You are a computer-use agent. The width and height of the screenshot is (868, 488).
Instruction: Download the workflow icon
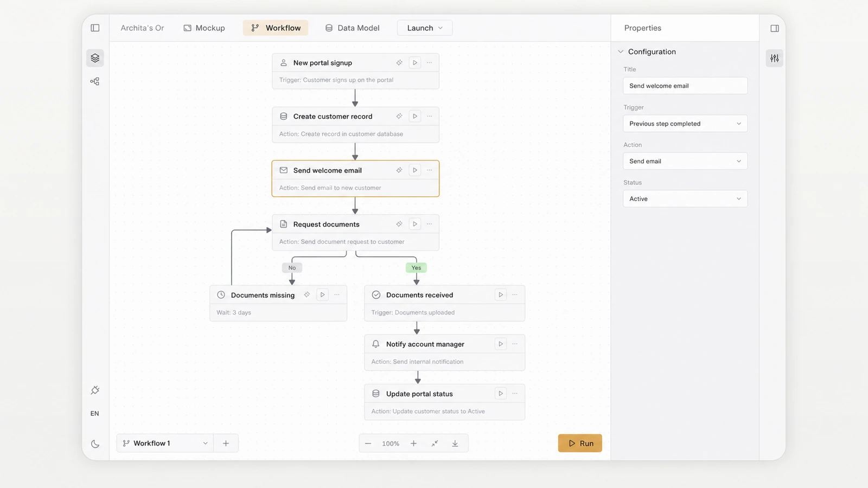point(455,444)
